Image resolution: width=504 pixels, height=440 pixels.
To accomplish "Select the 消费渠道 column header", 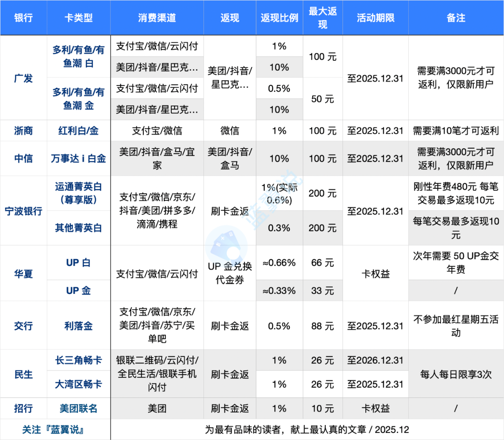I will pyautogui.click(x=157, y=17).
